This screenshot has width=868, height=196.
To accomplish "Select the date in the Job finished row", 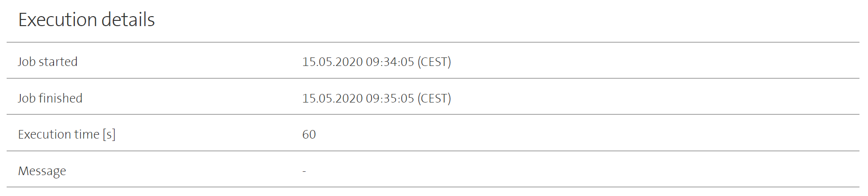I will point(332,98).
